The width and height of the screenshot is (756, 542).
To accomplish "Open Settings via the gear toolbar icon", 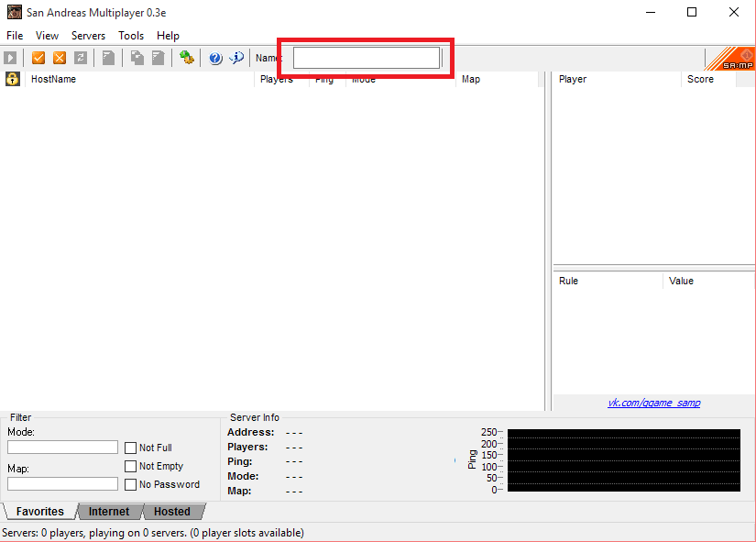I will coord(187,58).
